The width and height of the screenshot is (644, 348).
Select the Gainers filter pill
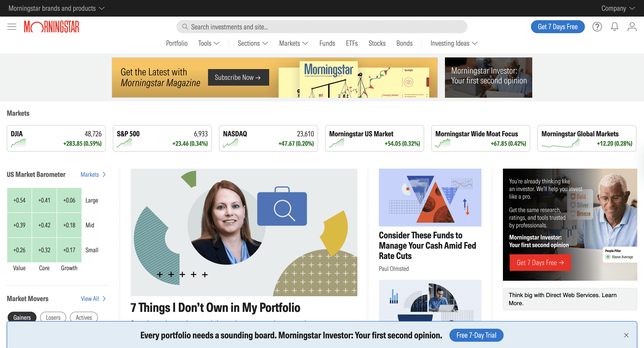(x=22, y=317)
